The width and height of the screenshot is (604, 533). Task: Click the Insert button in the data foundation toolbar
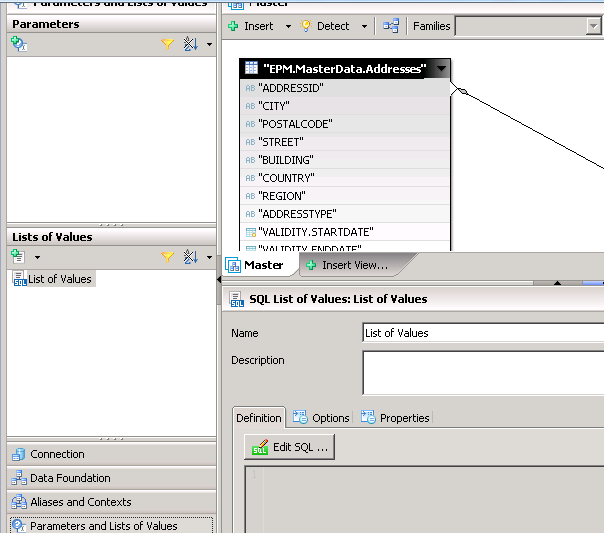(x=251, y=26)
